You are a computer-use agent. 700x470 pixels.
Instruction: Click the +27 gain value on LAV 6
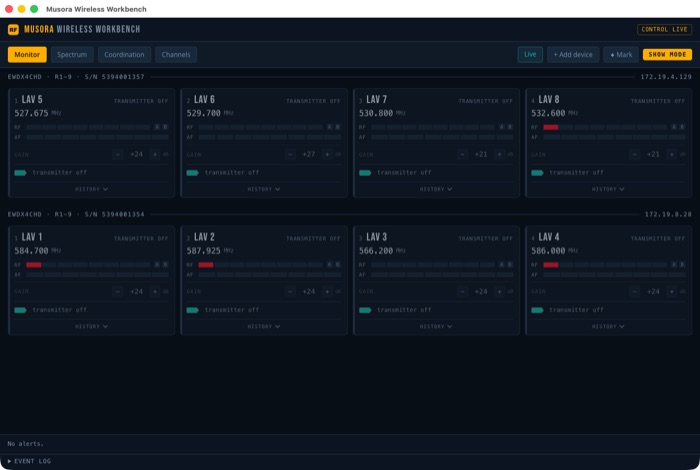click(308, 154)
